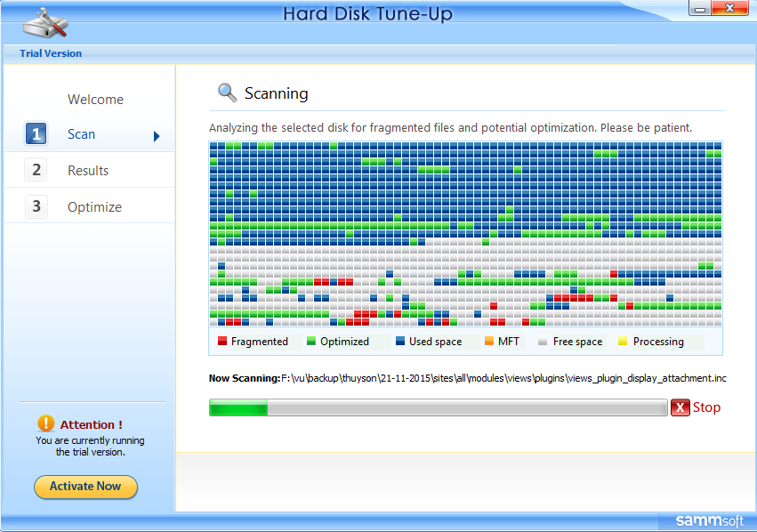Click the Stop text button
The image size is (757, 532).
point(707,407)
